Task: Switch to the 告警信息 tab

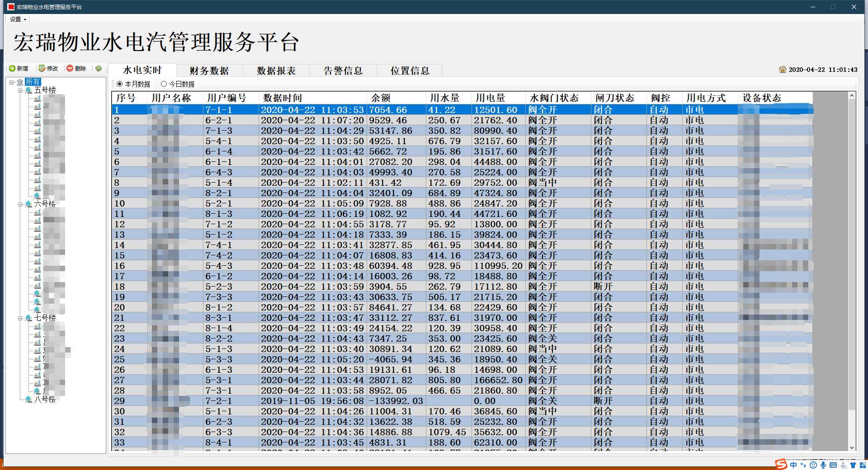Action: (343, 70)
